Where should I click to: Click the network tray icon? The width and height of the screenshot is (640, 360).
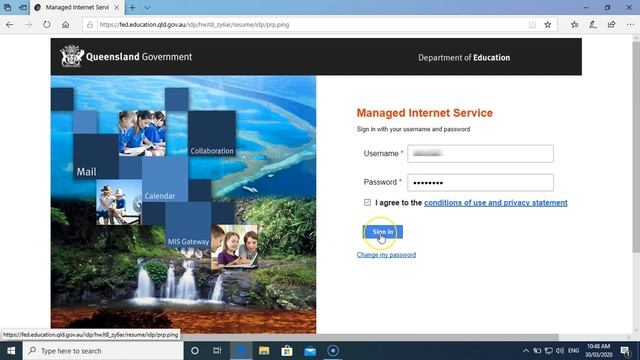549,351
